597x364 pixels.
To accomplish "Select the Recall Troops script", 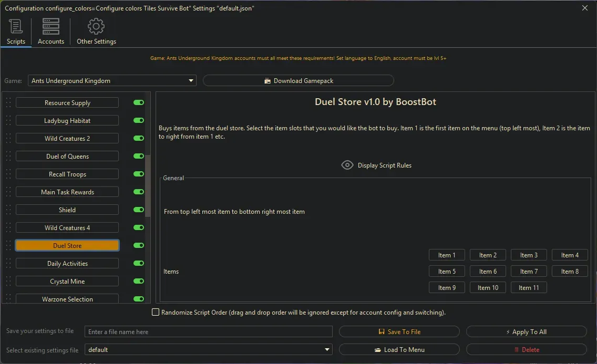I will (x=67, y=174).
